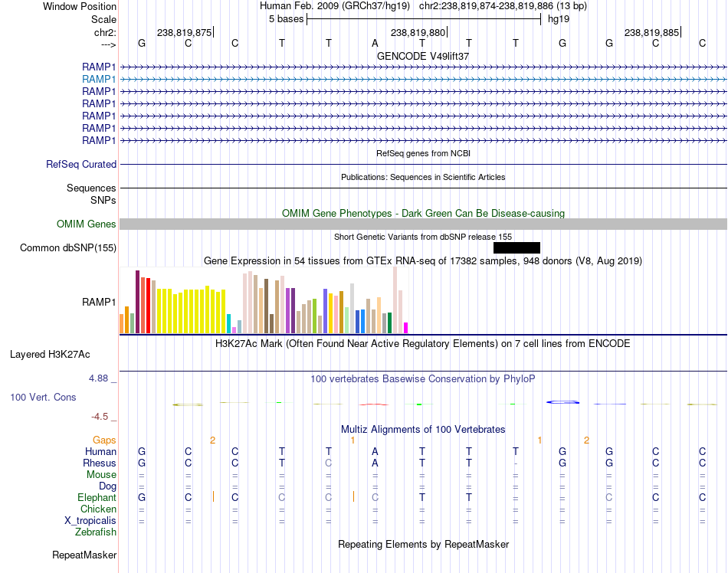Click the cyan bar in the GTEx chart

(x=228, y=324)
